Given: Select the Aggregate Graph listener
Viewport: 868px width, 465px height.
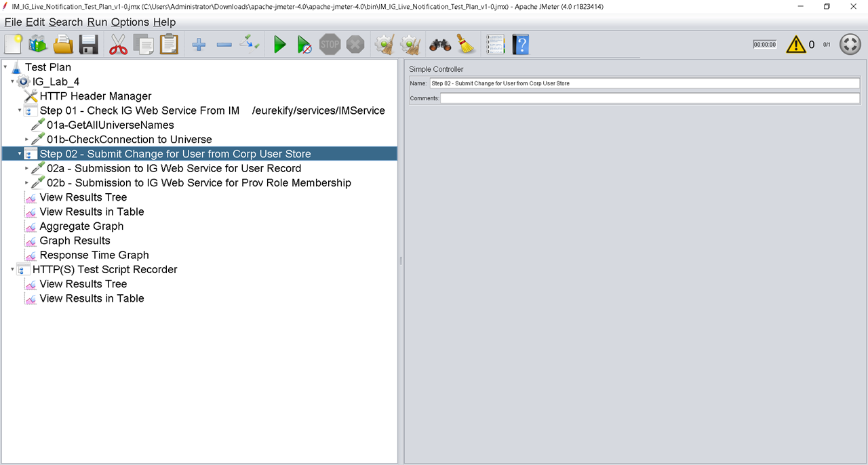Looking at the screenshot, I should pyautogui.click(x=81, y=226).
